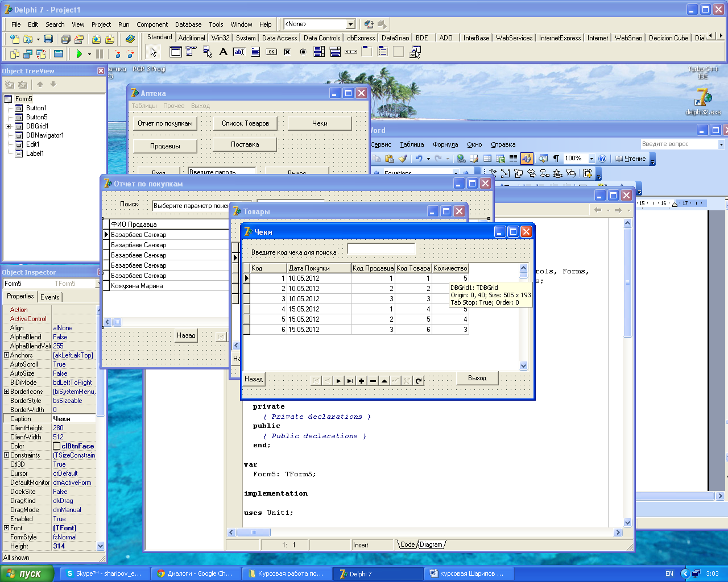The width and height of the screenshot is (728, 582).
Task: Switch to the Events tab in Object Inspector
Action: pyautogui.click(x=50, y=297)
